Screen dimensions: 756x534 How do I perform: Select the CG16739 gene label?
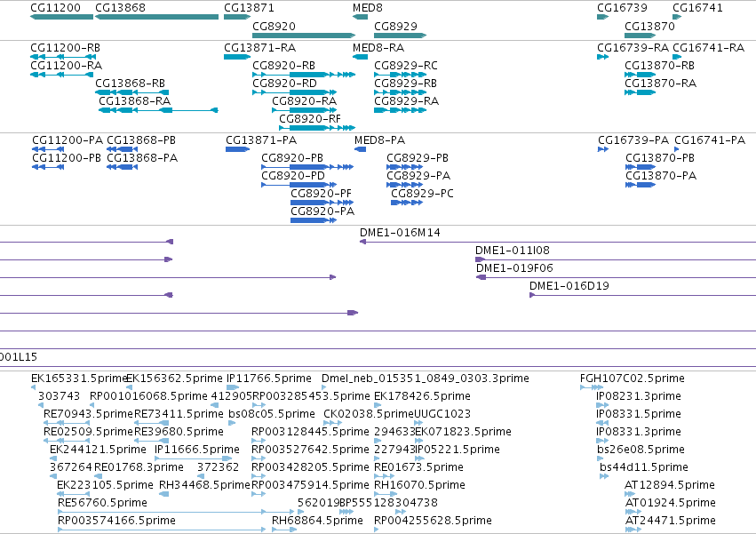pos(622,8)
